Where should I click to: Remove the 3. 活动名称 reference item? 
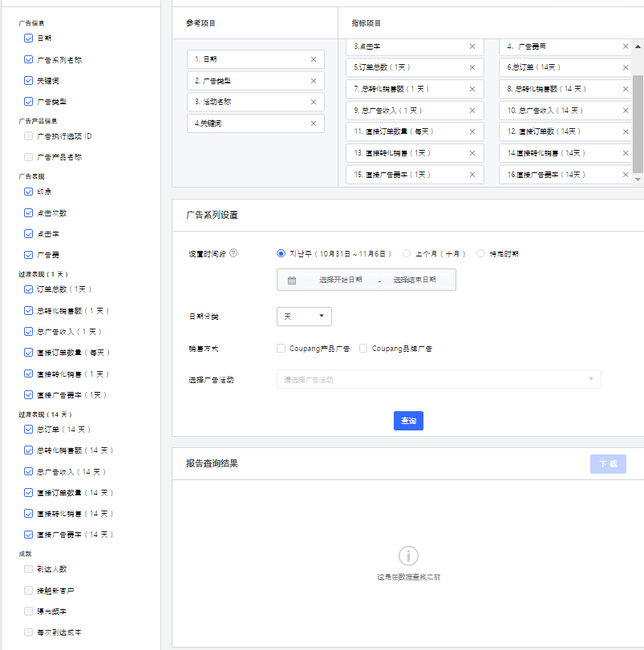pos(314,102)
